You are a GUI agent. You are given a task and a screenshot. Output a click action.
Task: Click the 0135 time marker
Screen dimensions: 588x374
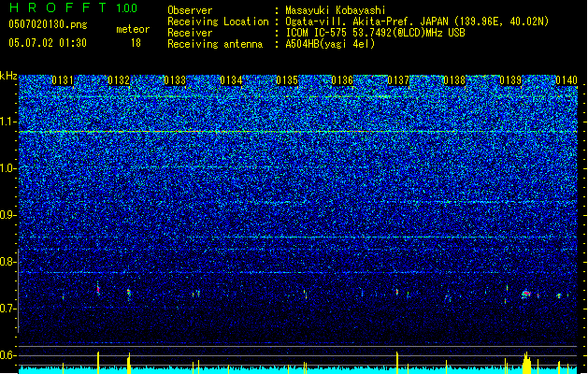[x=287, y=80]
